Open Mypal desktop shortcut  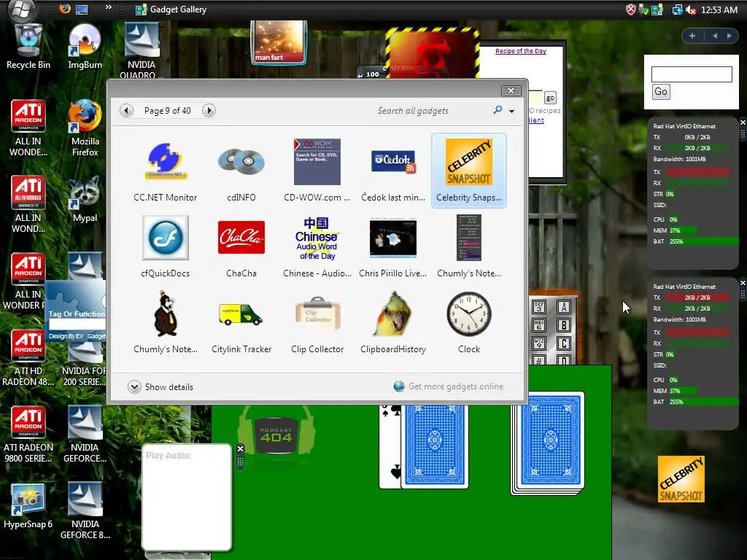(85, 199)
